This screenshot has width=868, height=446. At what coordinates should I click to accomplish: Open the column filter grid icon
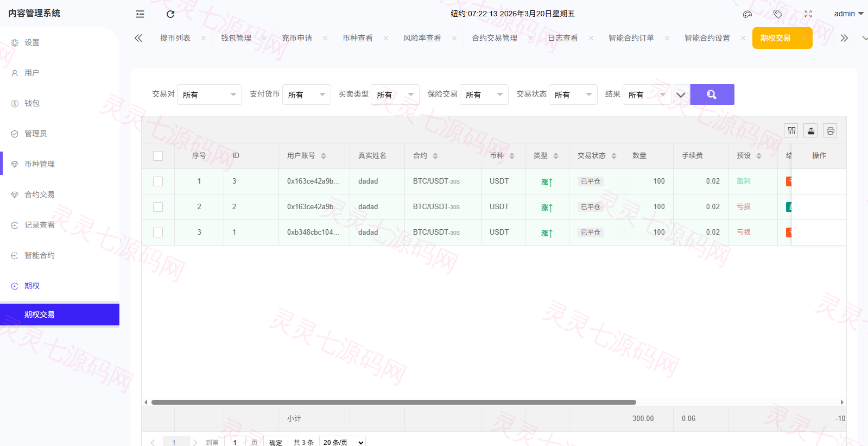click(x=791, y=130)
